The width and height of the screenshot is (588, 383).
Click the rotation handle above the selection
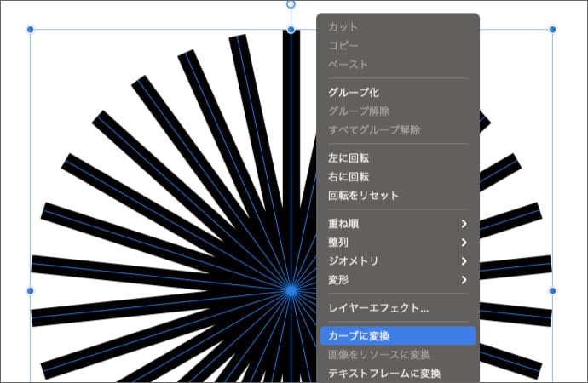click(x=291, y=4)
